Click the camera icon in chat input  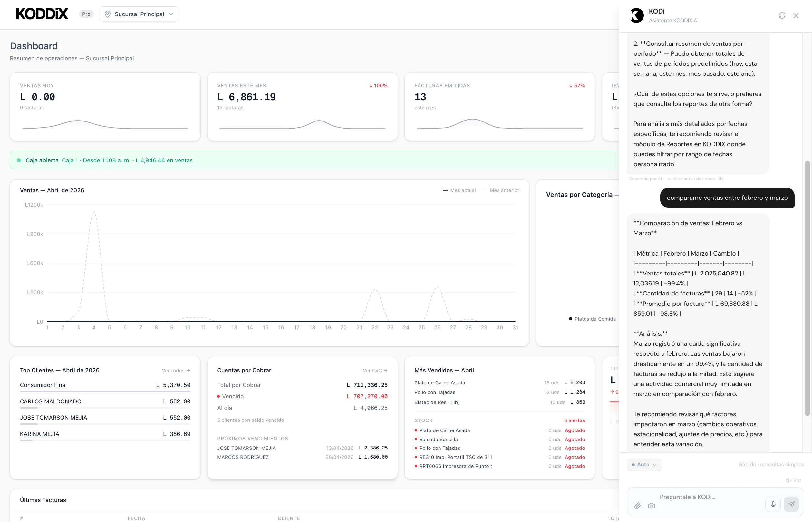pos(651,505)
